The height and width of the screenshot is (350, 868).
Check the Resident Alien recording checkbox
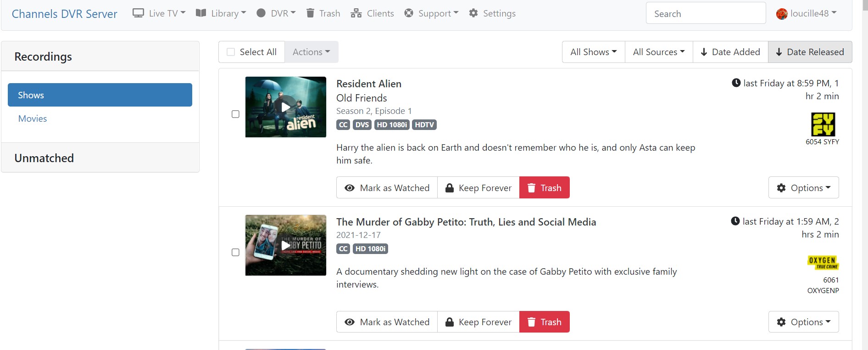pyautogui.click(x=235, y=114)
